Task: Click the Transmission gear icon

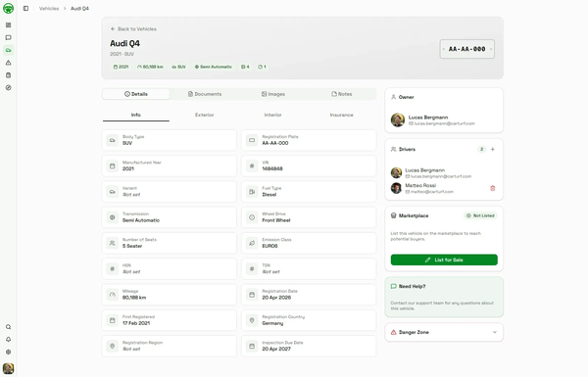Action: (112, 217)
